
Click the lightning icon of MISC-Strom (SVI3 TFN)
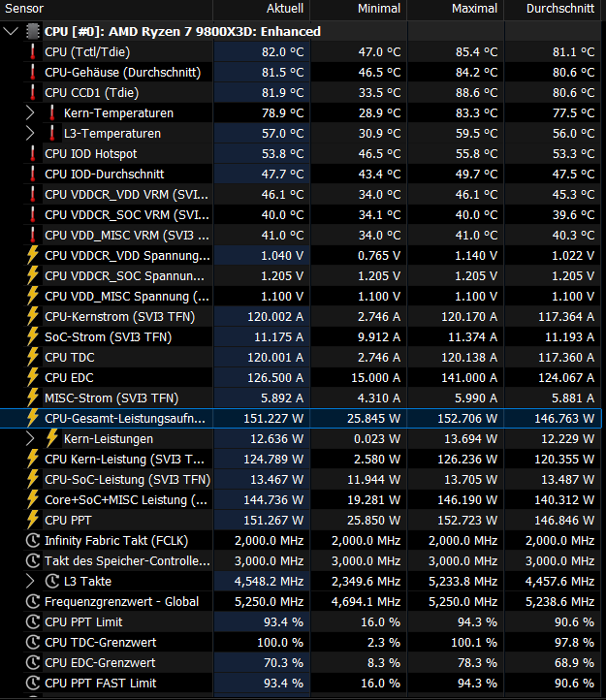click(33, 398)
